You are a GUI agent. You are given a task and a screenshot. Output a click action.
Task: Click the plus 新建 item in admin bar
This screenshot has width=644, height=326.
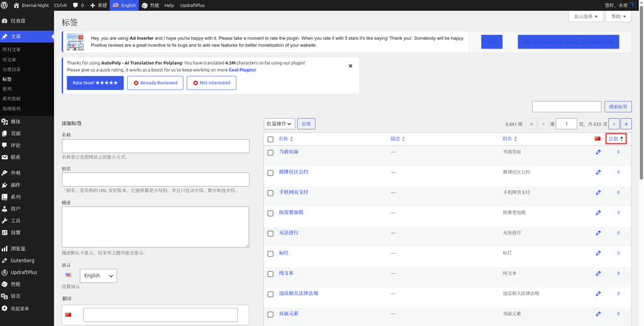pos(99,5)
